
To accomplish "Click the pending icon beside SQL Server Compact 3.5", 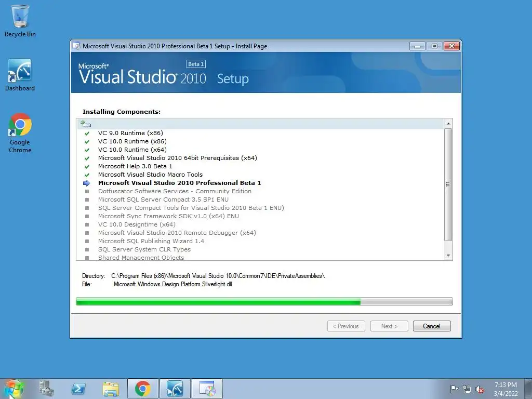I will 87,200.
